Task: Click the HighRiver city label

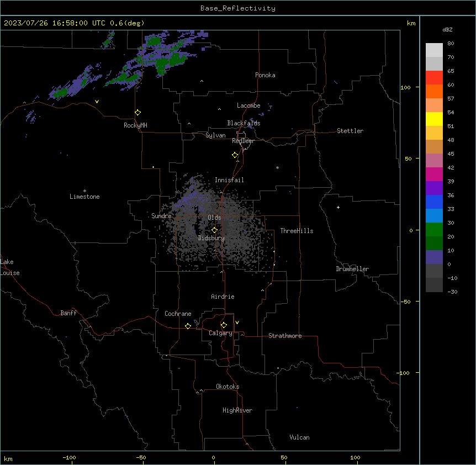Action: (237, 410)
